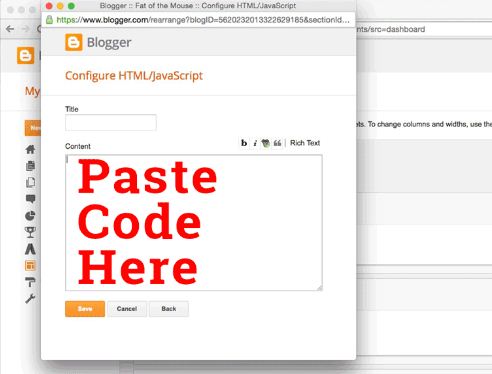
Task: Open Overview home icon in background sidebar
Action: coord(30,149)
